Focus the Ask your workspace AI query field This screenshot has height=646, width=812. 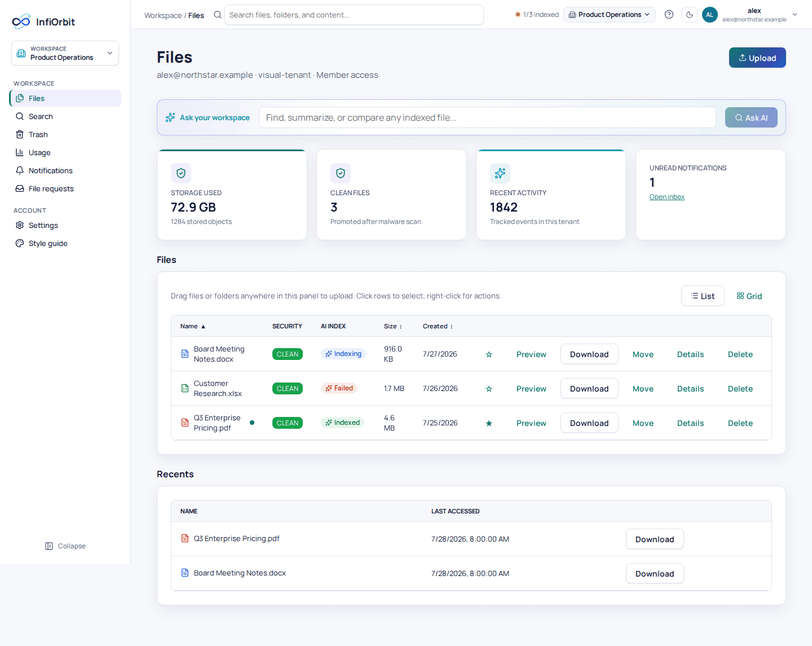[487, 117]
